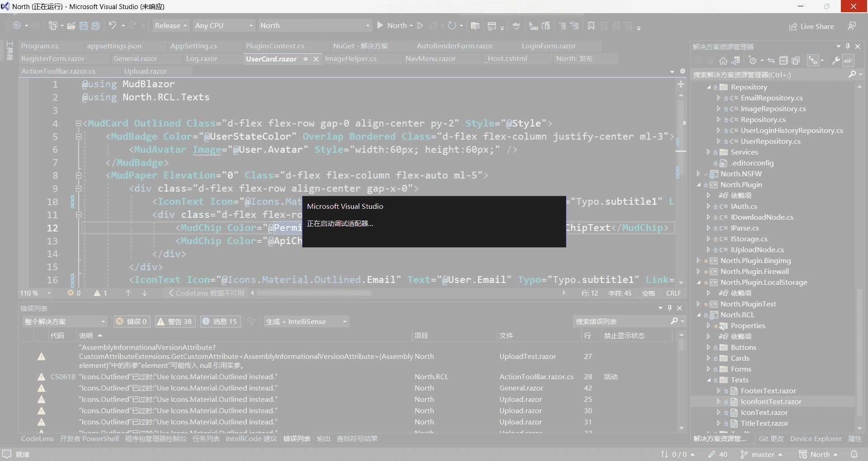Open the entire-solution scope dropdown in Error List
868x461 pixels.
(x=65, y=322)
